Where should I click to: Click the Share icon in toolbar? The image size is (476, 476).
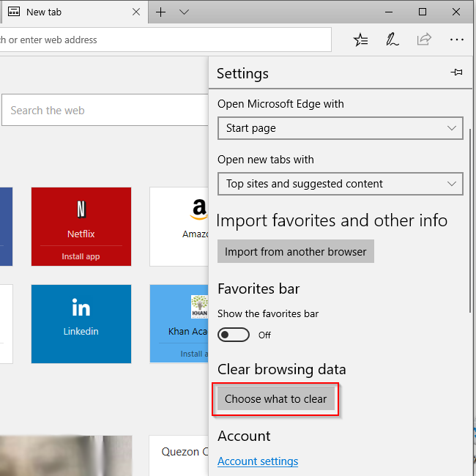pyautogui.click(x=424, y=39)
